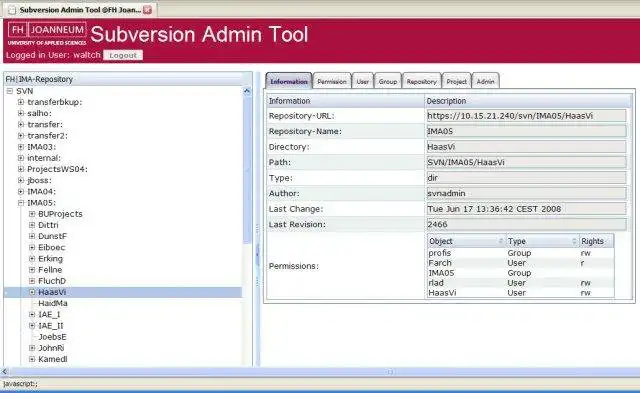Click the HaasVi object in permissions table

tap(442, 293)
